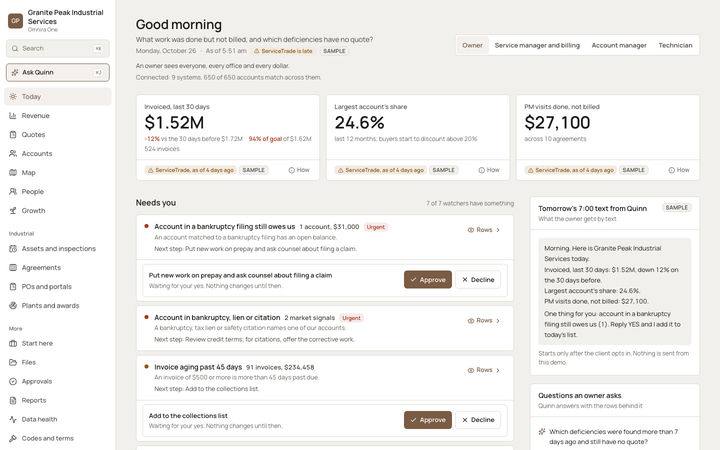Expand Rows for bankruptcy filing owes us
This screenshot has width=720, height=450.
click(x=484, y=230)
